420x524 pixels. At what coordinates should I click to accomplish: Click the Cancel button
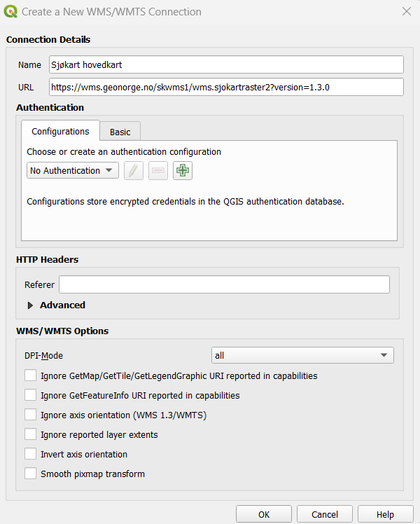pyautogui.click(x=325, y=514)
